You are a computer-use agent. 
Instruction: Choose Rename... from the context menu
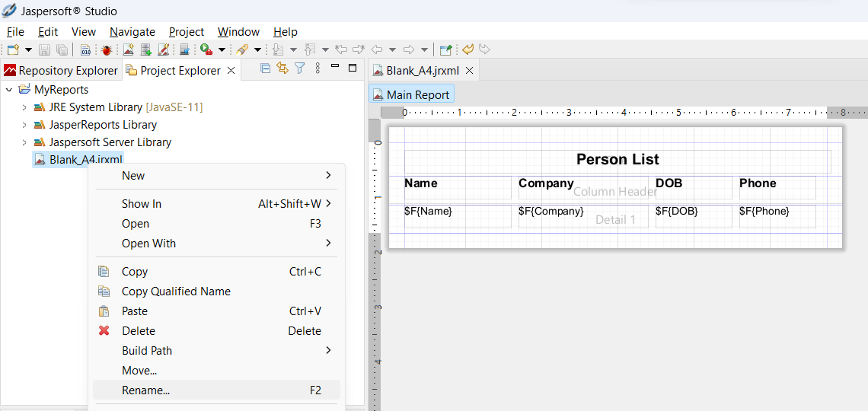[145, 390]
